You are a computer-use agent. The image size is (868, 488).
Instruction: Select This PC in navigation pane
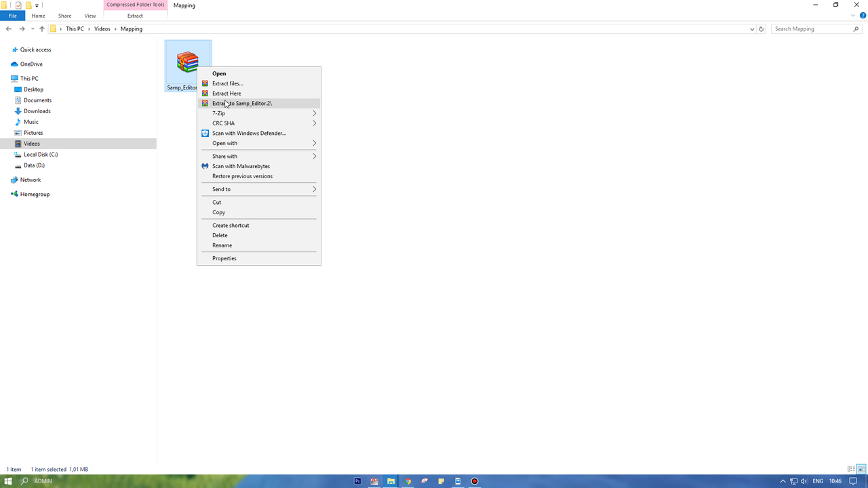[29, 79]
